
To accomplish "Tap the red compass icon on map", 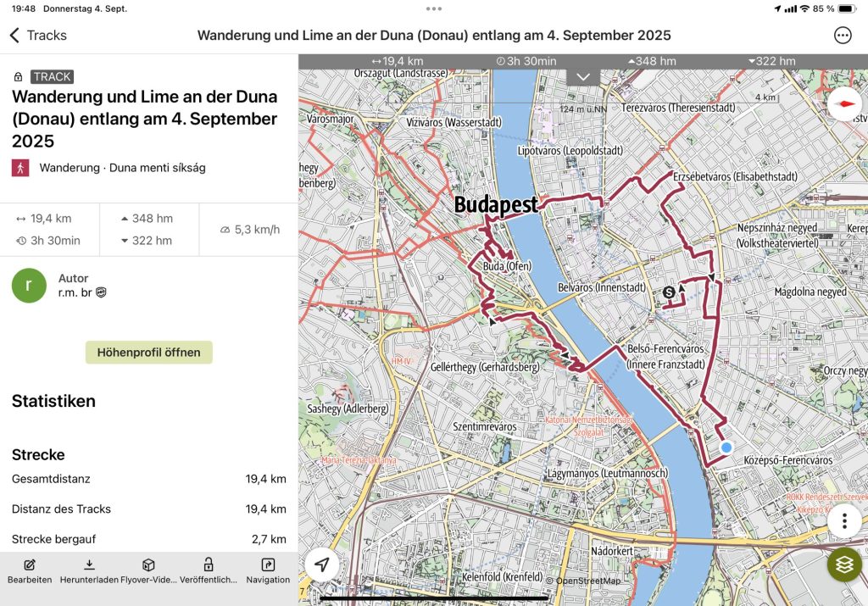I will [x=844, y=104].
